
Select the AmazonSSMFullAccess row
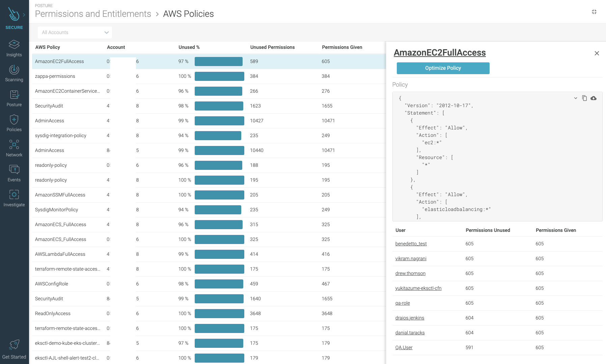click(x=209, y=195)
